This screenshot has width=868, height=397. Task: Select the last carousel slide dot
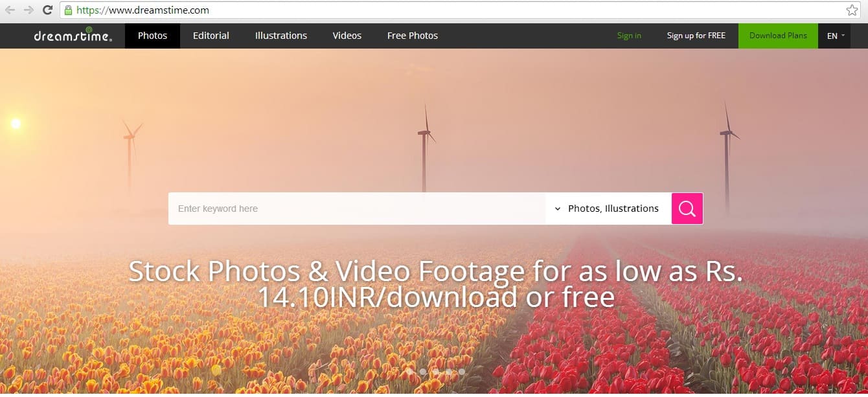coord(462,372)
